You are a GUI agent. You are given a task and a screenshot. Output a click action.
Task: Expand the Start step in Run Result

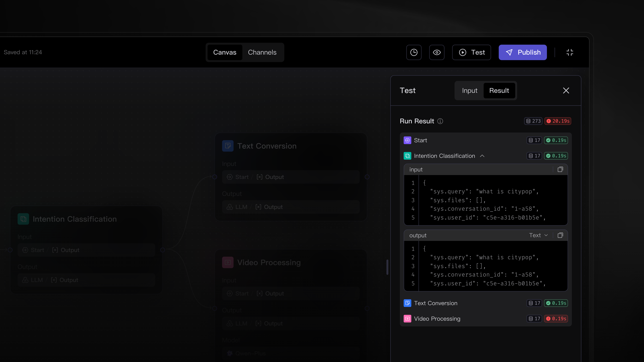coord(486,140)
